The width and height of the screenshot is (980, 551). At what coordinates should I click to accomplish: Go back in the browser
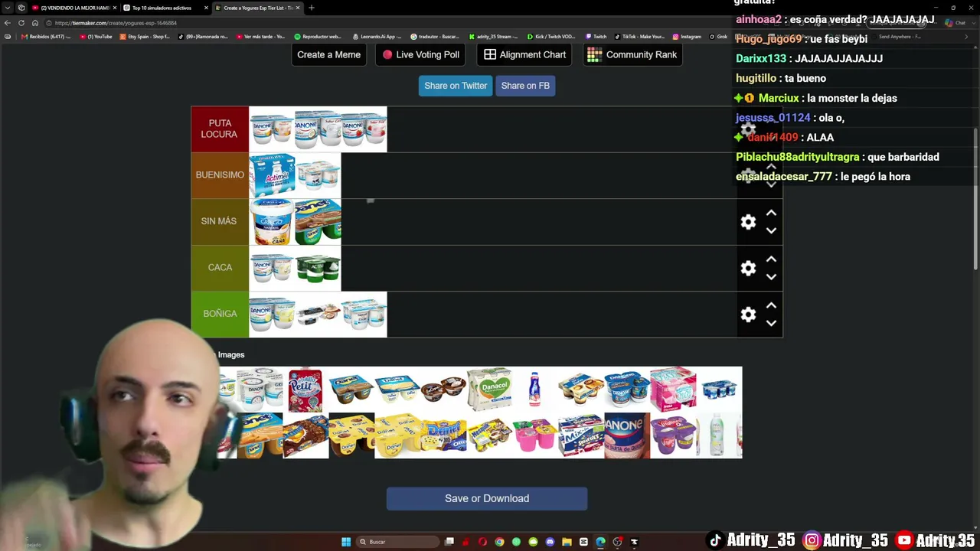coord(8,23)
